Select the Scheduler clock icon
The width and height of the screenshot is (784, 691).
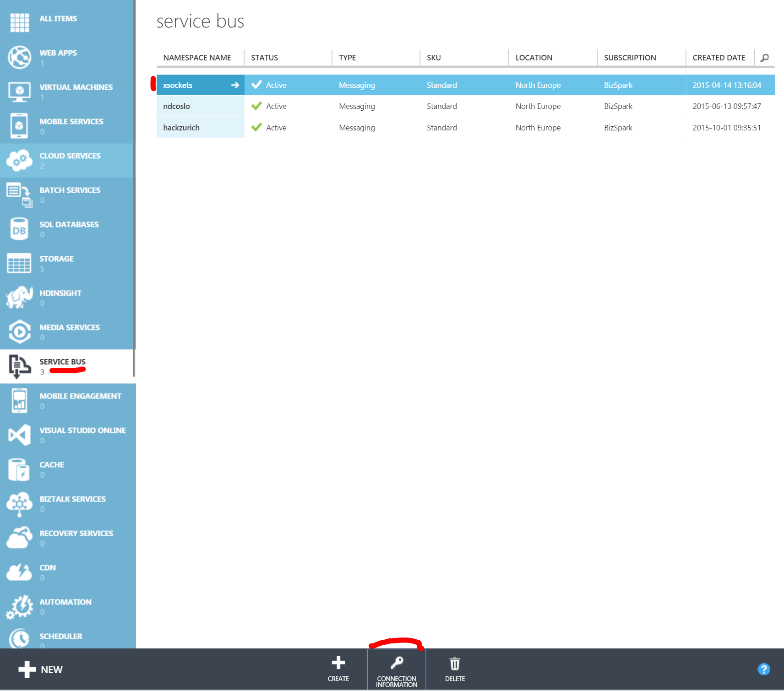19,638
